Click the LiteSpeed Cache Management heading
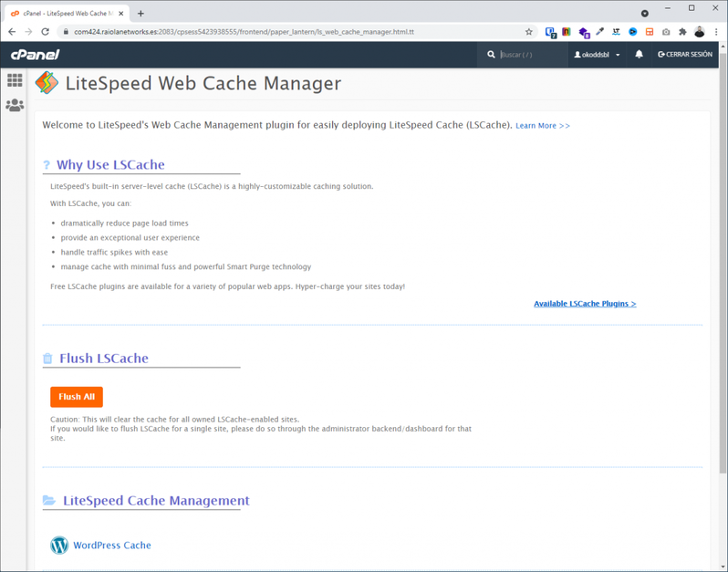728x572 pixels. (x=156, y=501)
